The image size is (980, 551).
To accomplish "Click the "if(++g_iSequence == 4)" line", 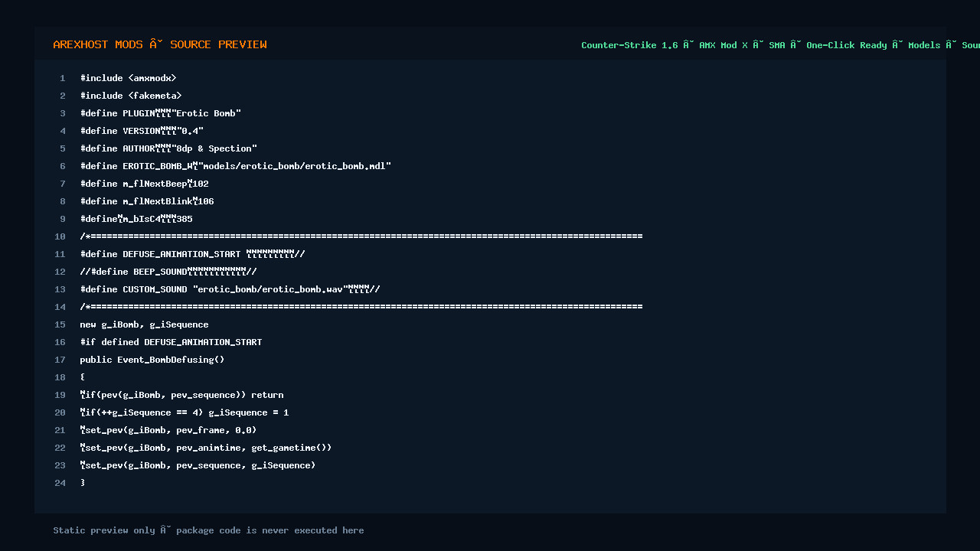I will pyautogui.click(x=185, y=412).
